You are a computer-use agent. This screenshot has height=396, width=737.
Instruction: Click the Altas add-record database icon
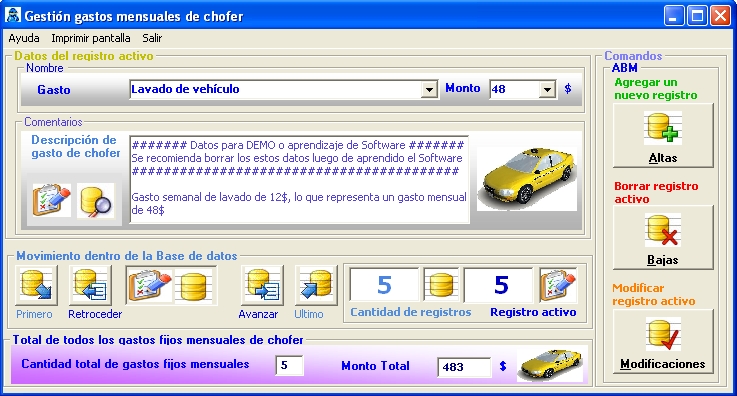[663, 136]
